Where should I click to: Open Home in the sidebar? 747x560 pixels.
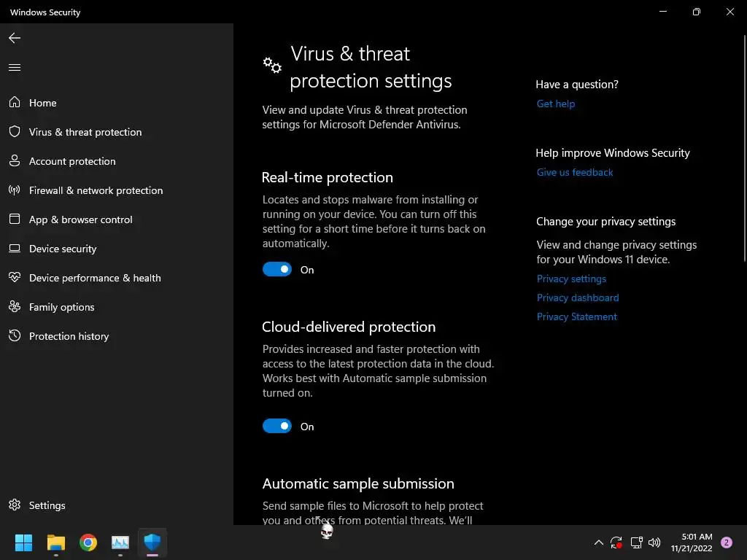[x=43, y=103]
